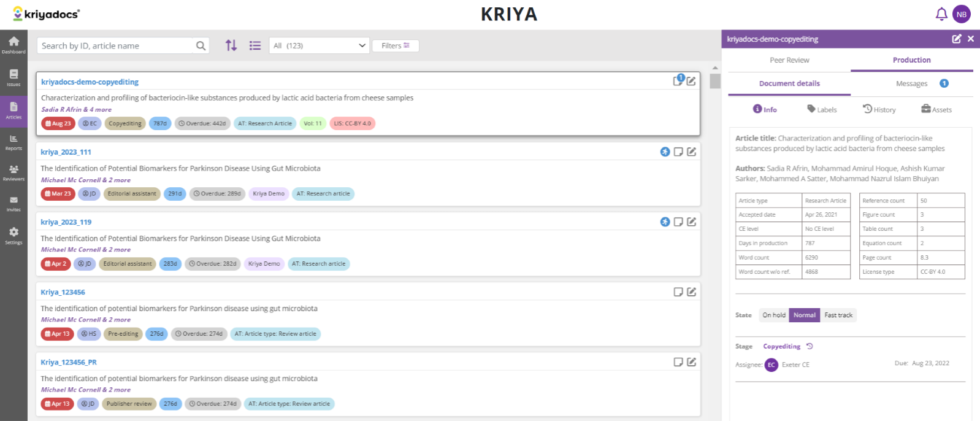The width and height of the screenshot is (980, 421).
Task: Click the LIS: CC-BY 4.0 tag
Action: pyautogui.click(x=353, y=123)
